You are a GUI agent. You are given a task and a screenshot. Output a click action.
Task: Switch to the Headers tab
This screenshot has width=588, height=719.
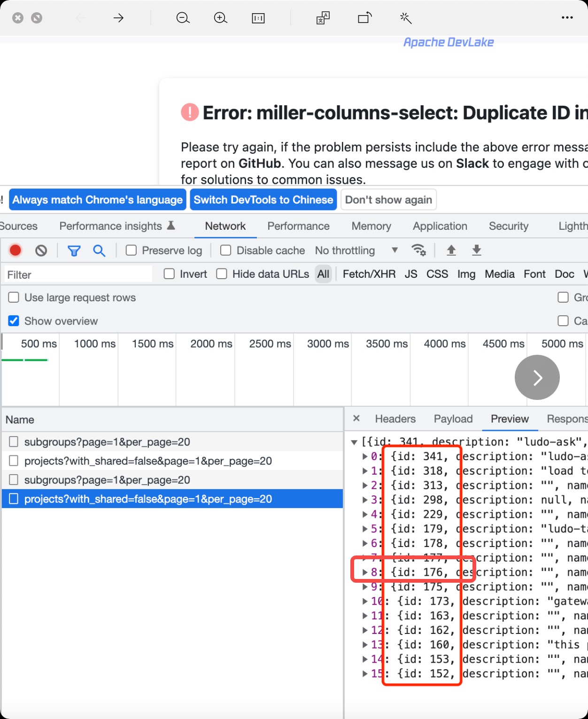point(395,419)
